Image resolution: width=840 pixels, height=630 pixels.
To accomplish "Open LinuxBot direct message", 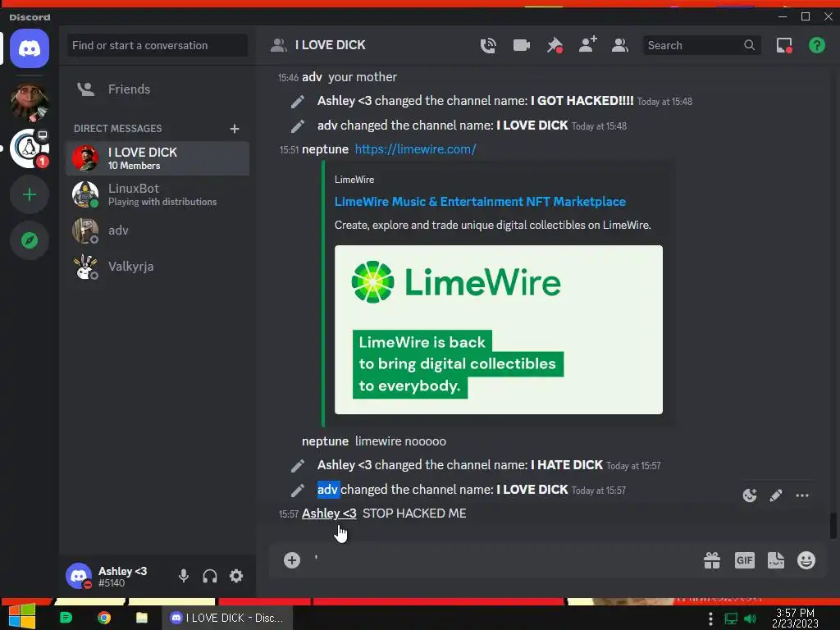I will click(157, 194).
